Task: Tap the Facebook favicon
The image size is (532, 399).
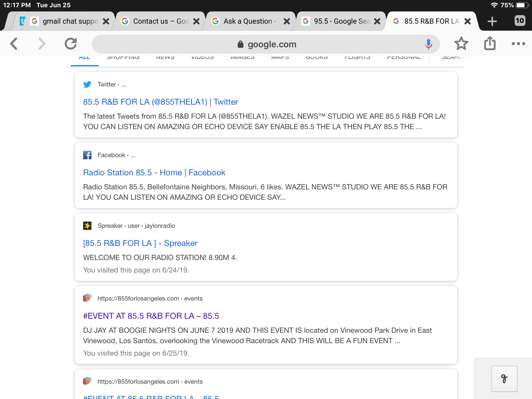Action: (87, 155)
